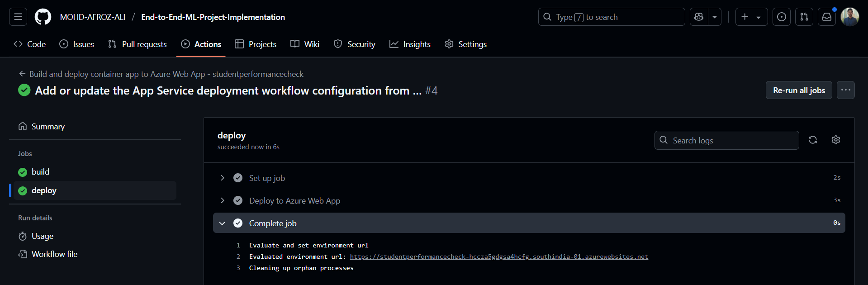This screenshot has height=285, width=868.
Task: Open log settings gear icon
Action: (835, 140)
